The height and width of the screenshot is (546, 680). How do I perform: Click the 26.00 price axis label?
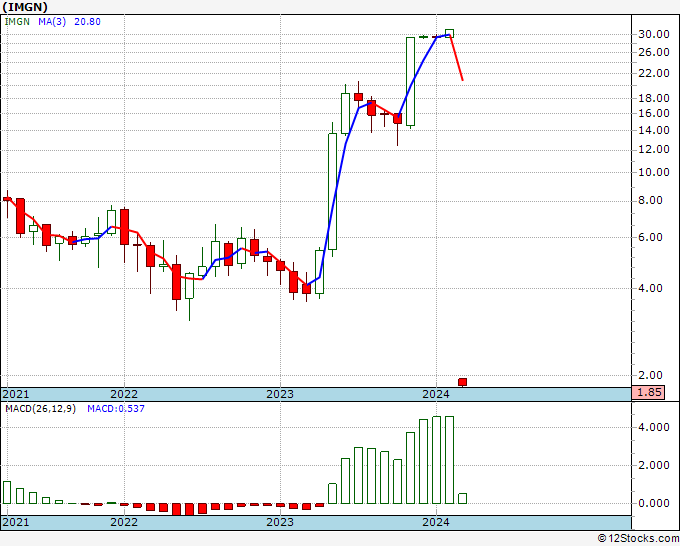point(654,52)
